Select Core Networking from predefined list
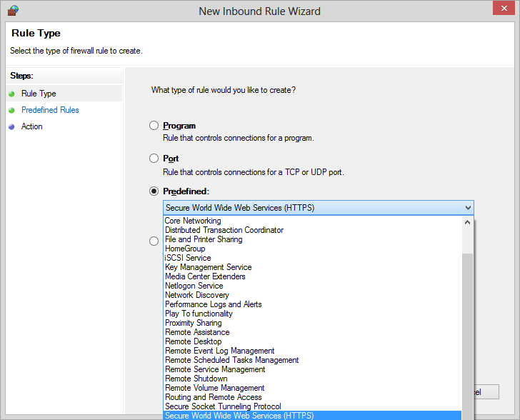520x420 pixels. [x=193, y=221]
